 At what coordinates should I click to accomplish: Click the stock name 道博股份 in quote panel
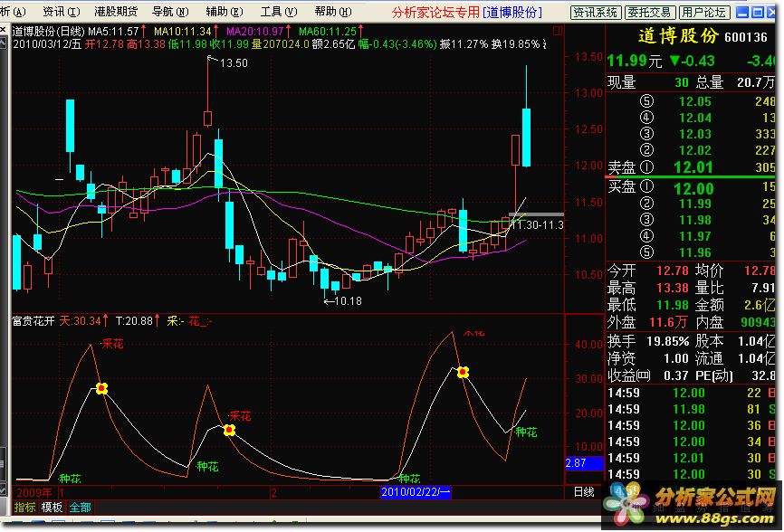(x=678, y=36)
